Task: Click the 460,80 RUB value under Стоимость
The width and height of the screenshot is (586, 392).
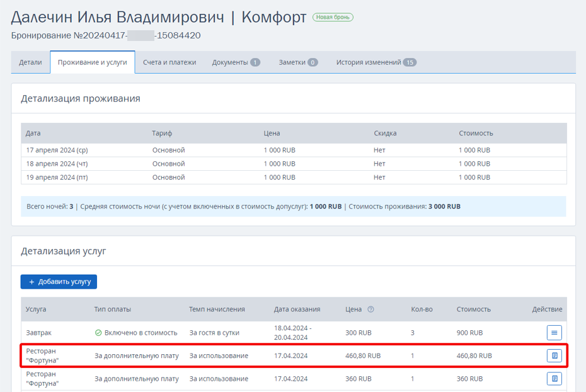Action: point(474,355)
